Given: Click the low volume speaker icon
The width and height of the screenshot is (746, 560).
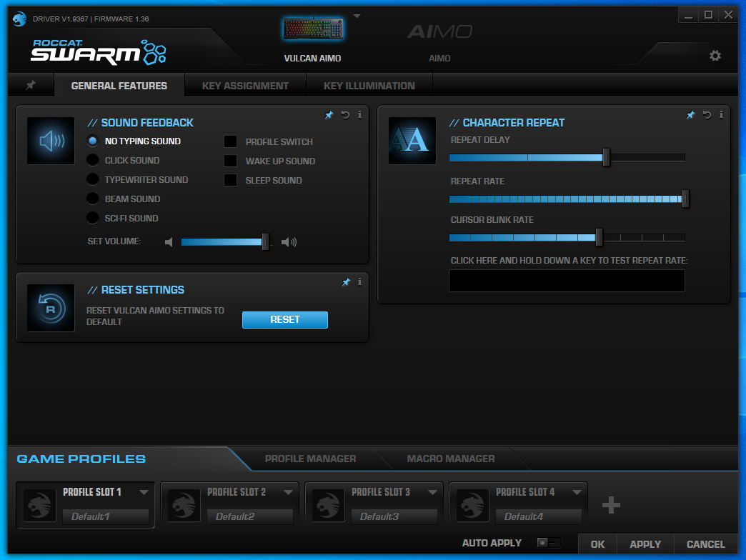Looking at the screenshot, I should 169,242.
